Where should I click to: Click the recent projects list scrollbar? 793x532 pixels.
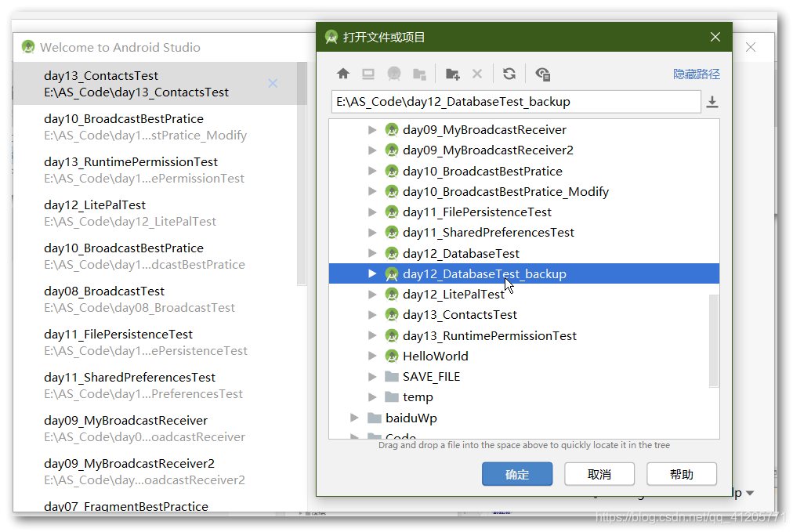click(x=302, y=173)
